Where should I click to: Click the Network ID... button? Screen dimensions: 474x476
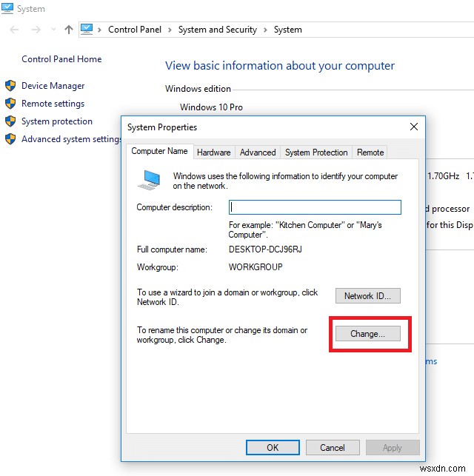click(368, 295)
